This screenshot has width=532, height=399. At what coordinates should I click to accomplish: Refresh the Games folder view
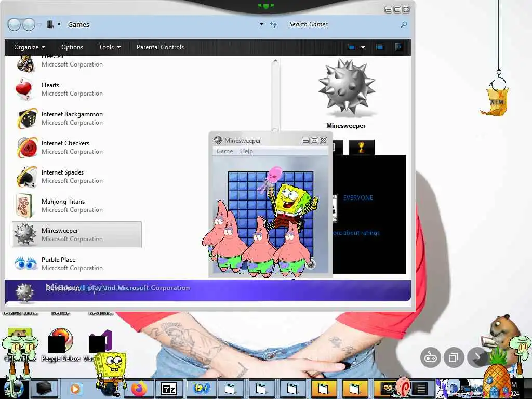click(x=273, y=24)
